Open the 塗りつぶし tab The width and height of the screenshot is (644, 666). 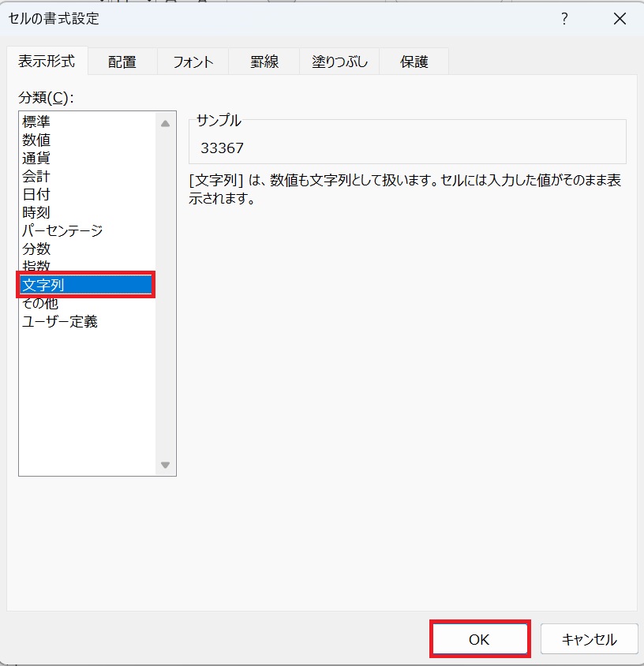tap(339, 62)
